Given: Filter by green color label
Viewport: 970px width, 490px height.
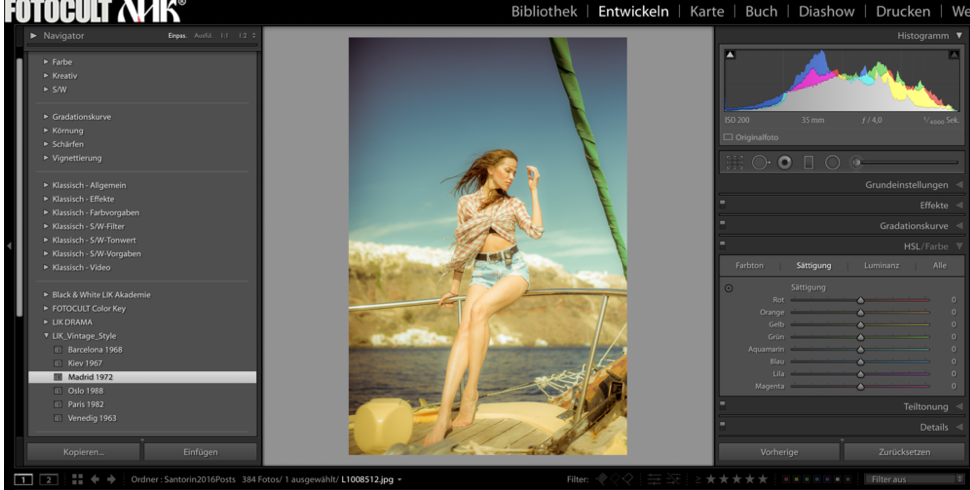Looking at the screenshot, I should click(x=806, y=479).
